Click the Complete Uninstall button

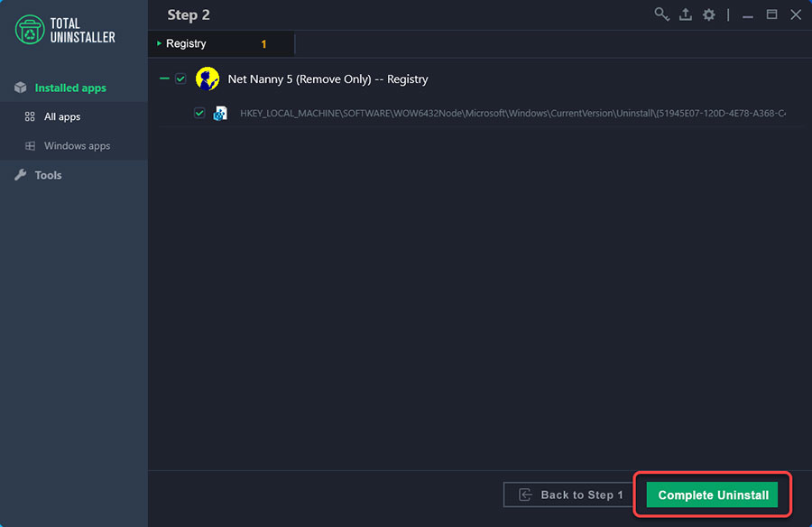point(712,495)
